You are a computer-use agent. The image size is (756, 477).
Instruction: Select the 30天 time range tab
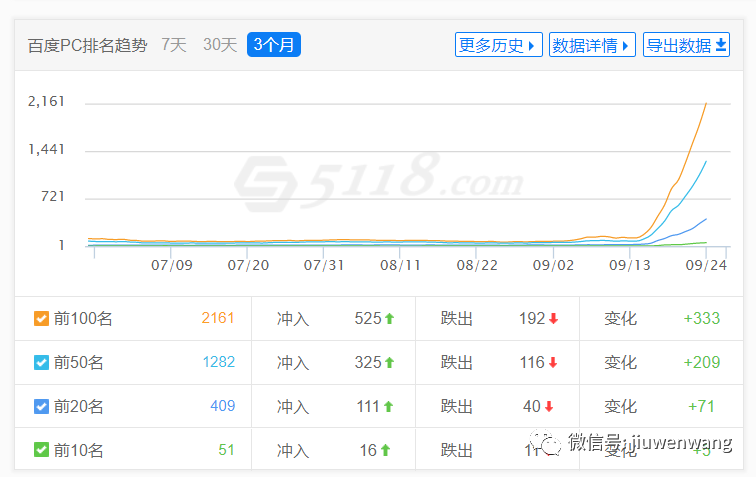point(220,45)
